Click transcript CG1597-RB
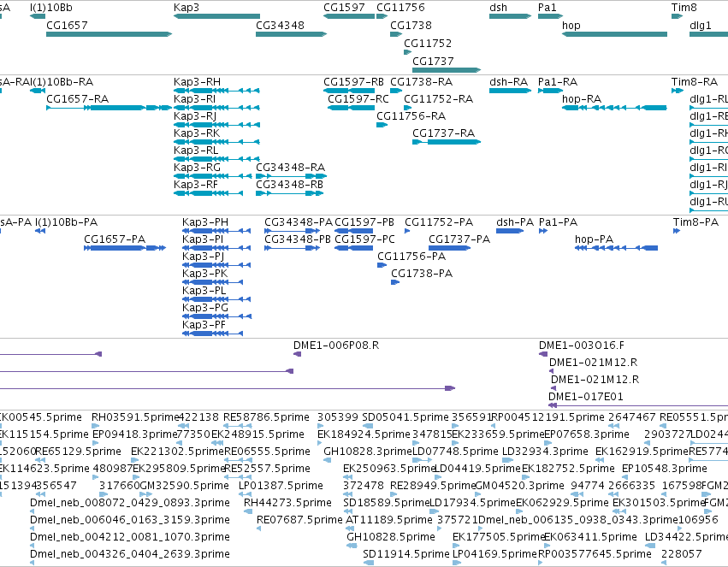728x567 pixels. (x=354, y=82)
